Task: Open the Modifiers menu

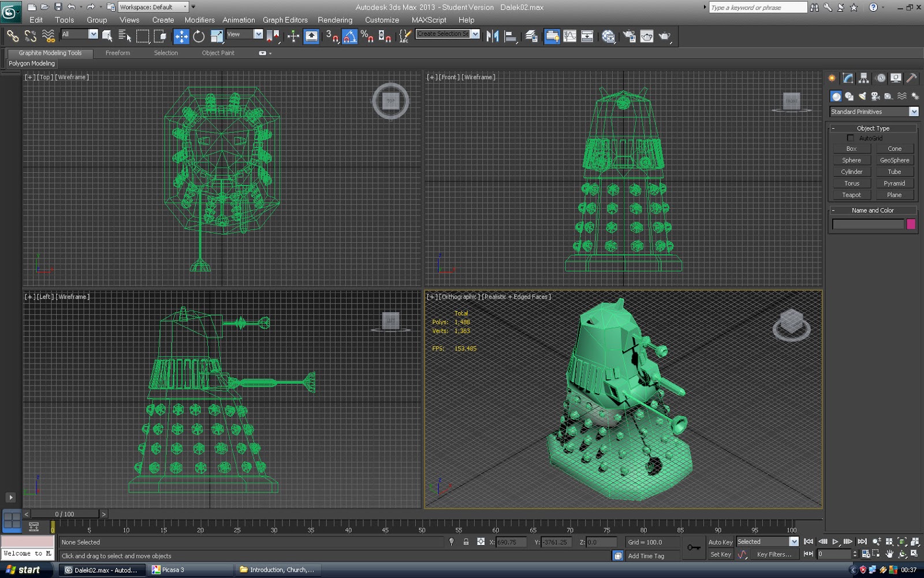Action: [x=200, y=20]
